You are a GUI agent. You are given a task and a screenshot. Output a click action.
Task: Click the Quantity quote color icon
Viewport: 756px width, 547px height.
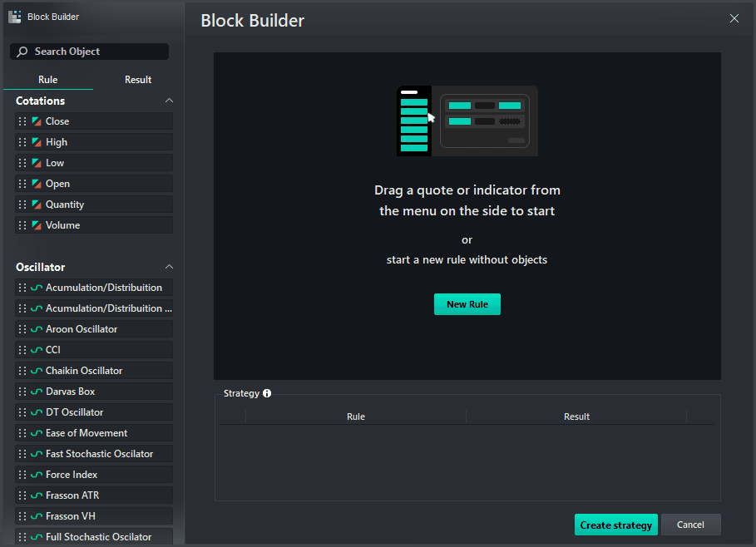coord(37,205)
